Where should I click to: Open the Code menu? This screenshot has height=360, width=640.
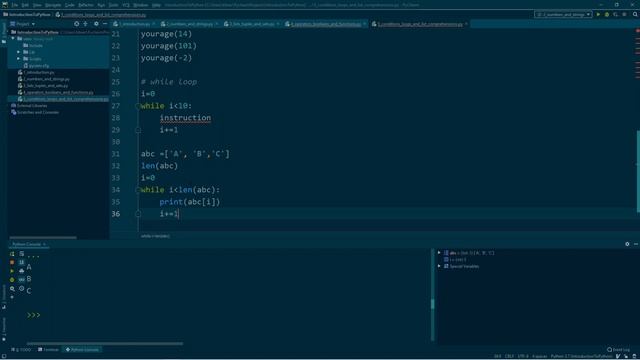pyautogui.click(x=70, y=5)
